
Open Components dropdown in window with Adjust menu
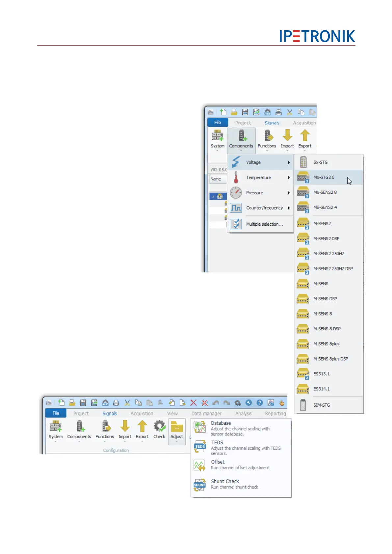point(79,431)
